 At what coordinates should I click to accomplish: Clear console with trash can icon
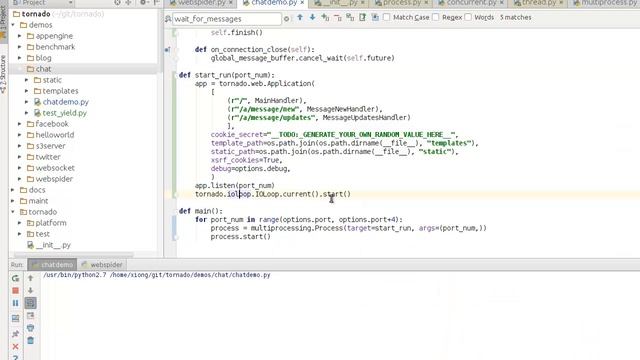click(31, 340)
